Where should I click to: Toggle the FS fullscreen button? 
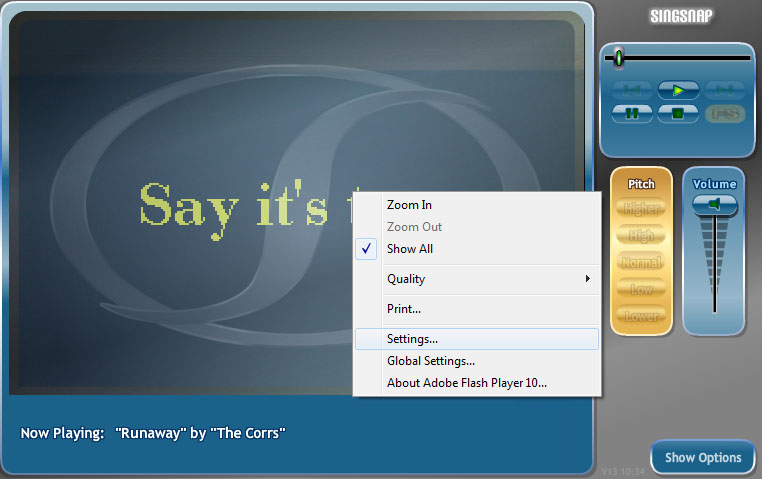(725, 114)
